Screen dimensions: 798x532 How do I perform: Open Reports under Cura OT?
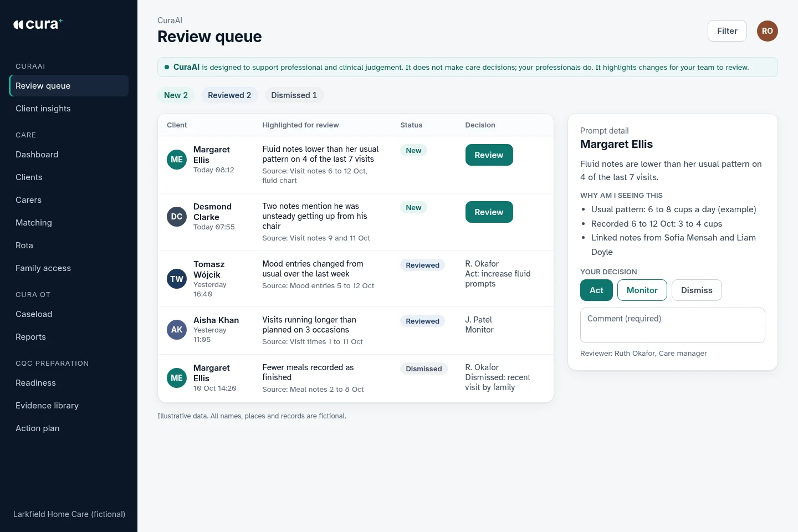[x=69, y=337]
